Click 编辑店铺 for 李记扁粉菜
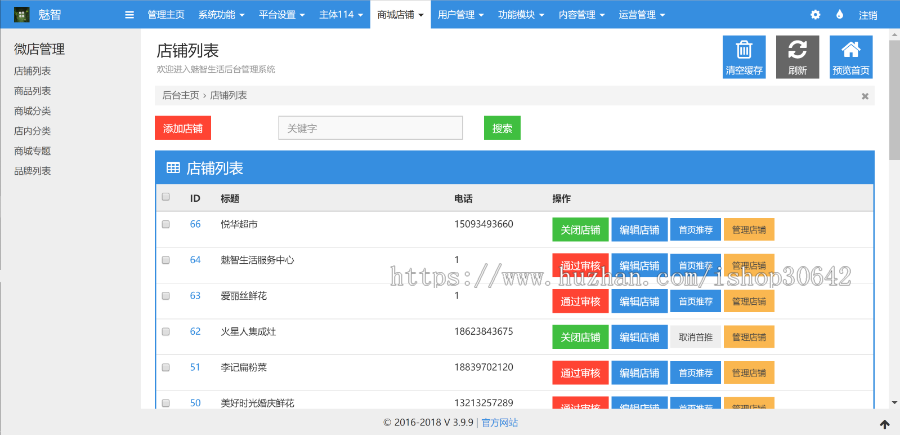This screenshot has width=900, height=435. pyautogui.click(x=639, y=372)
